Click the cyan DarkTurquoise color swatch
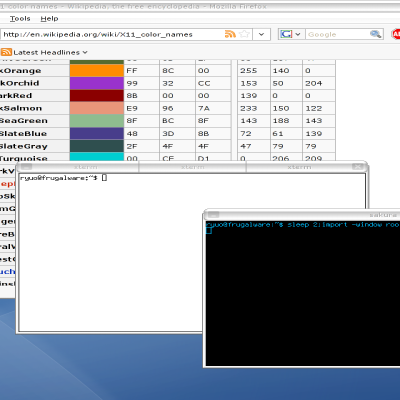This screenshot has width=400, height=400. click(97, 157)
